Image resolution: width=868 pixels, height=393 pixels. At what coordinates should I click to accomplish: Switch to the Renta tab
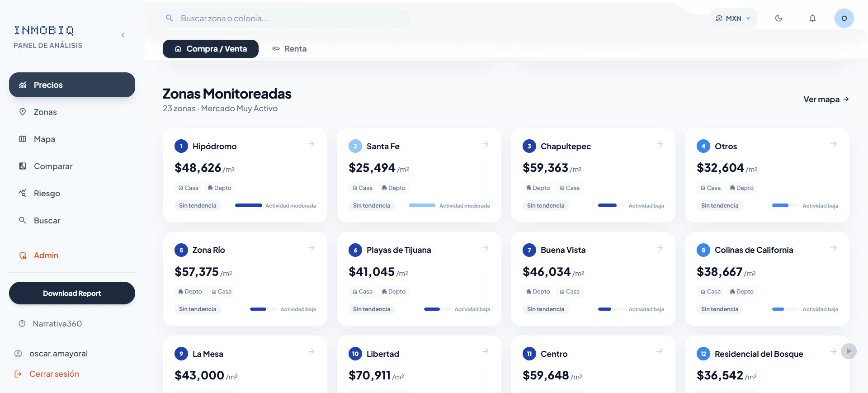tap(289, 49)
